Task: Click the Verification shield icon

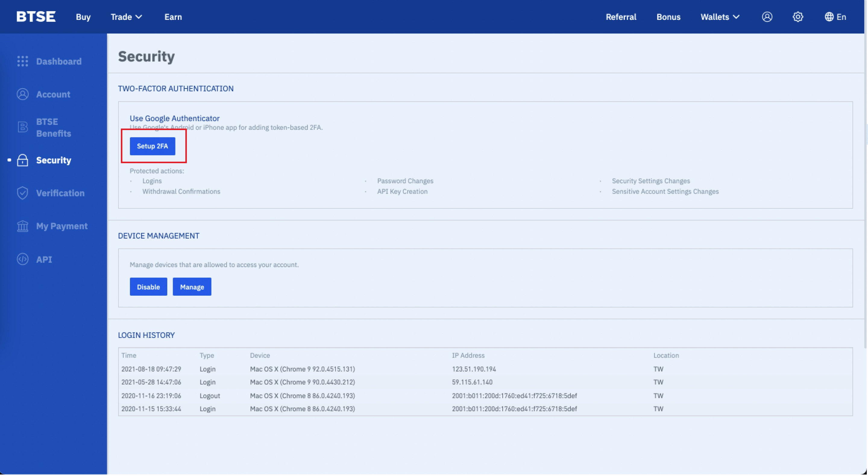Action: pyautogui.click(x=23, y=193)
